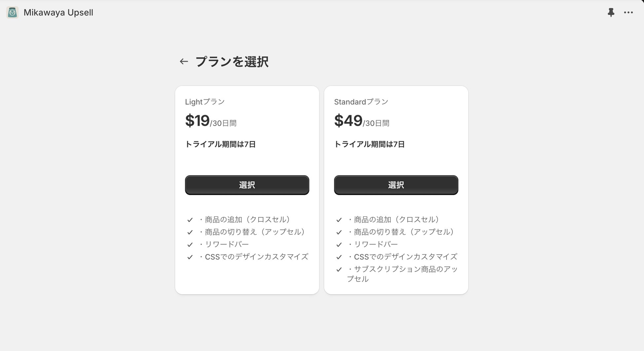Click the checkmark beside Standard plan's CSS feature

pos(339,257)
